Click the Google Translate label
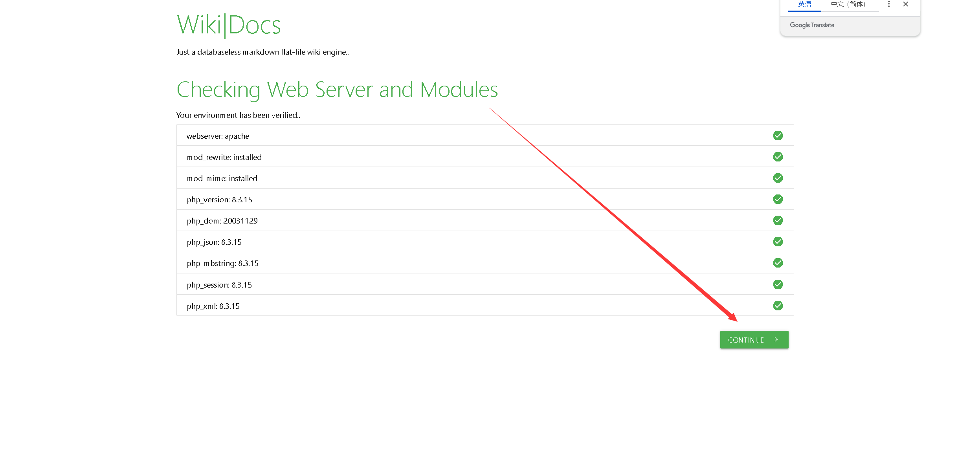980x473 pixels. pos(812,25)
